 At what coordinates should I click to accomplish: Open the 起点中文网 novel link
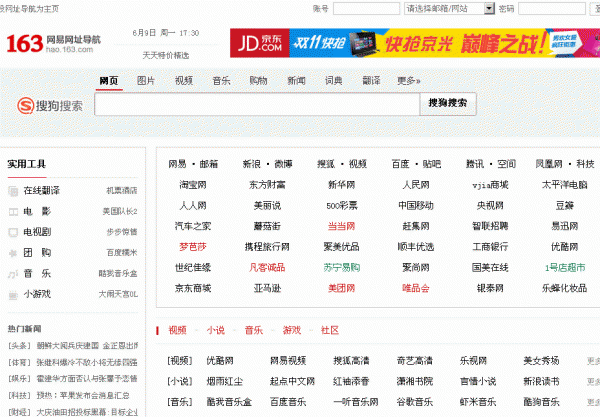point(292,381)
